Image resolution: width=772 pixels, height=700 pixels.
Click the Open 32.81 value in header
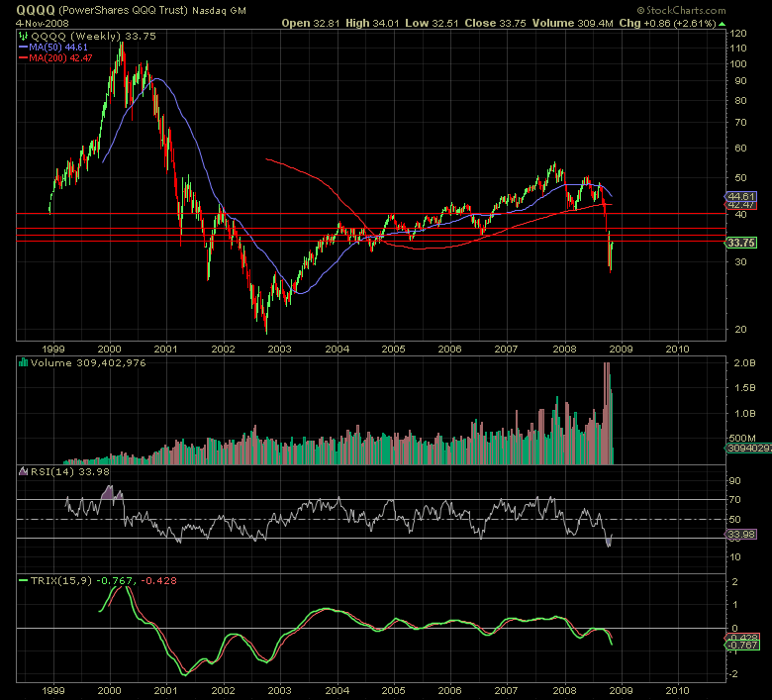tap(311, 23)
